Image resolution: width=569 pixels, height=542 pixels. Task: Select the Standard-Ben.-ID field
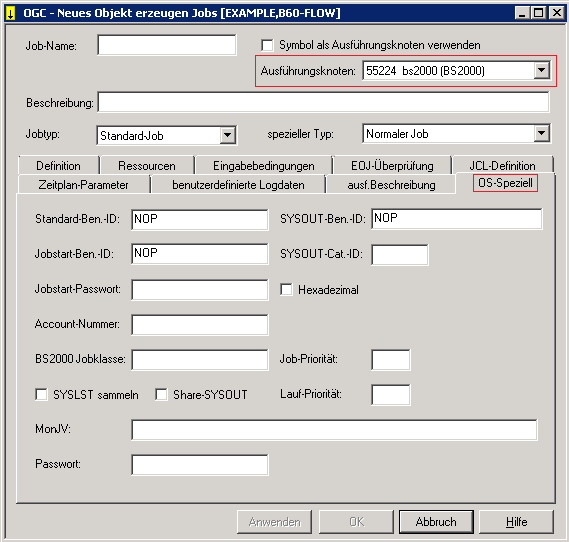click(x=200, y=219)
